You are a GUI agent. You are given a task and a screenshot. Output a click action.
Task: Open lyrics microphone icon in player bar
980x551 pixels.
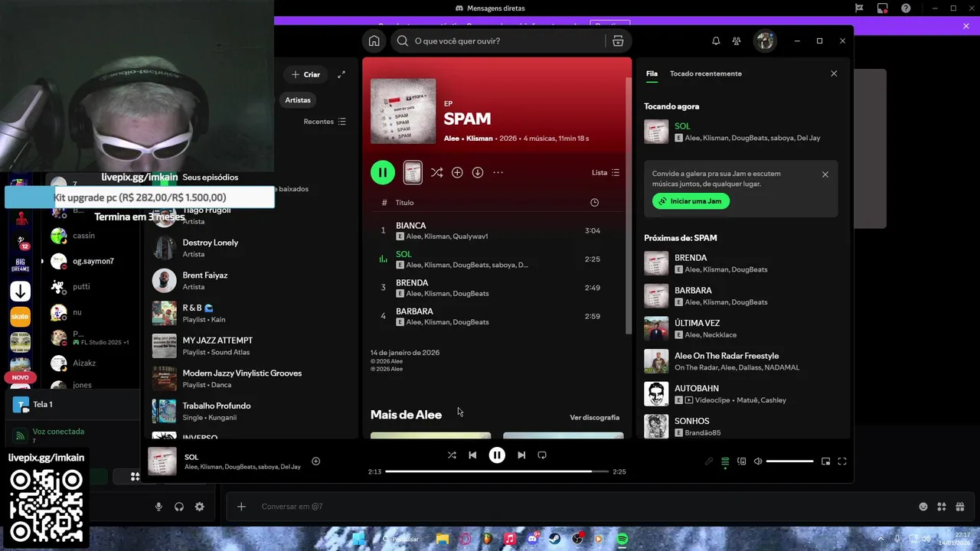click(x=709, y=461)
